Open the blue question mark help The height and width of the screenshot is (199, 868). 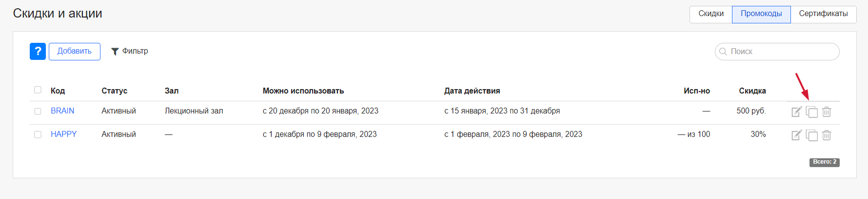(x=38, y=51)
